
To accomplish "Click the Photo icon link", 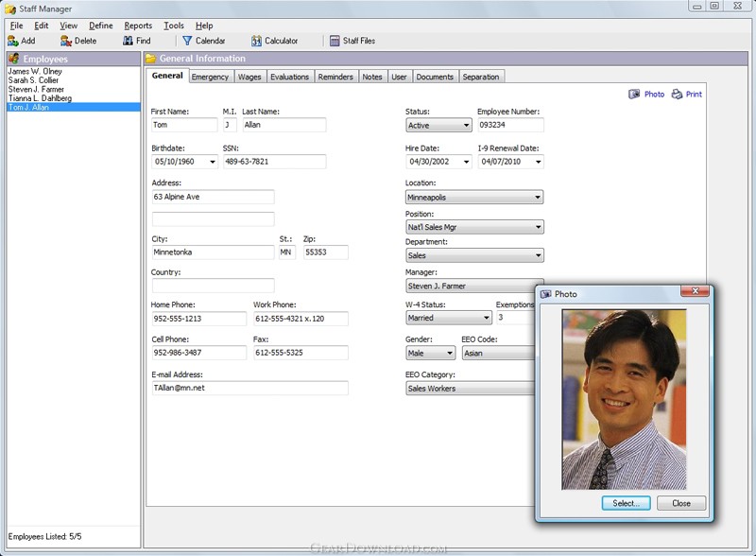I will point(634,95).
